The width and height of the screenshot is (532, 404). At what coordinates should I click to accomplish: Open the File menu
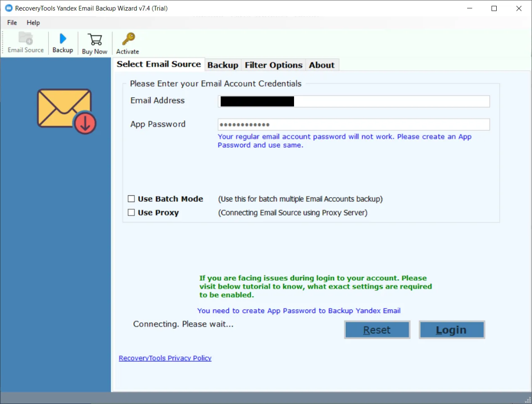pyautogui.click(x=12, y=22)
